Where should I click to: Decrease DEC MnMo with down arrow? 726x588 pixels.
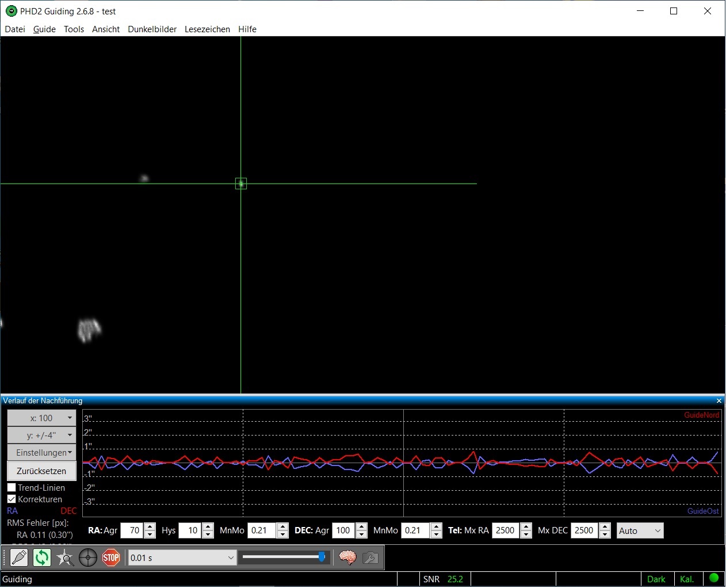tap(436, 534)
